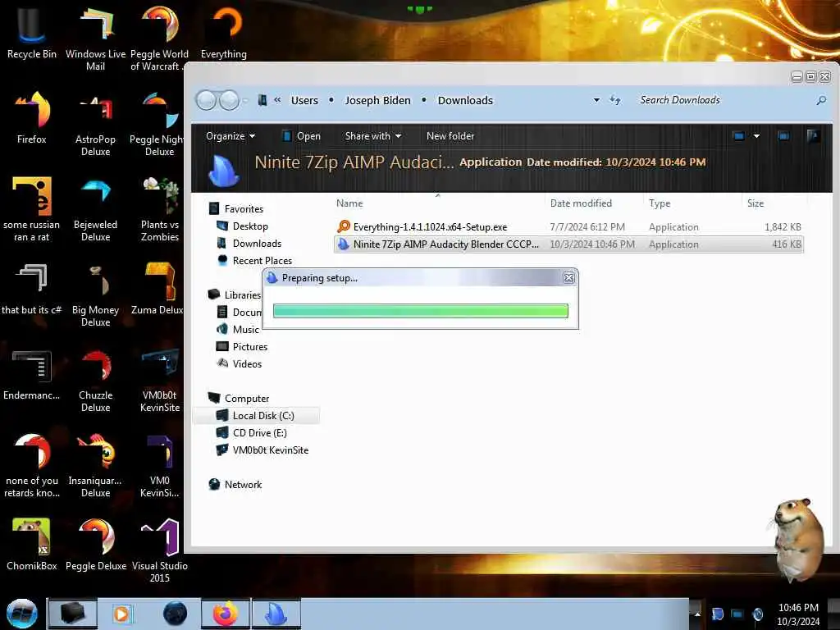Launch Firefox from the desktop
Screen dimensions: 840x630
[x=32, y=118]
